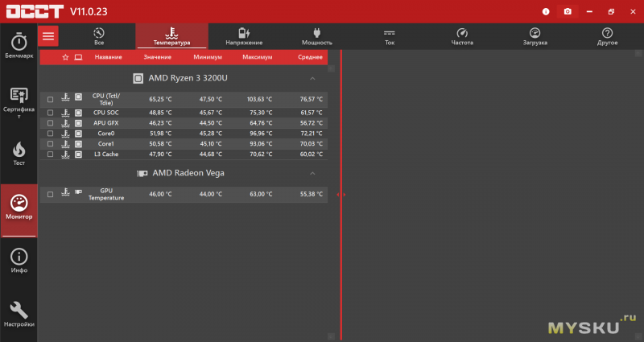
Task: Open the Сертификат section in sidebar
Action: point(19,103)
